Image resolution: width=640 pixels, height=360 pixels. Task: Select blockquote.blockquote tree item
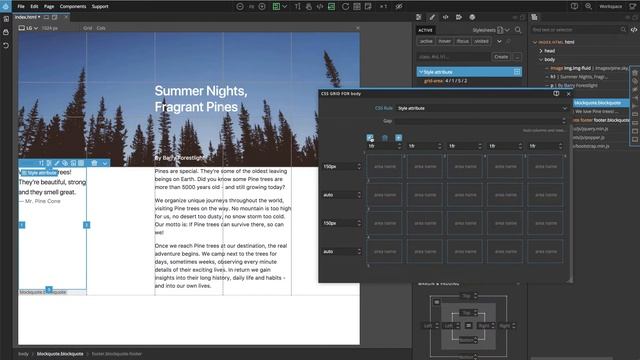click(x=601, y=103)
